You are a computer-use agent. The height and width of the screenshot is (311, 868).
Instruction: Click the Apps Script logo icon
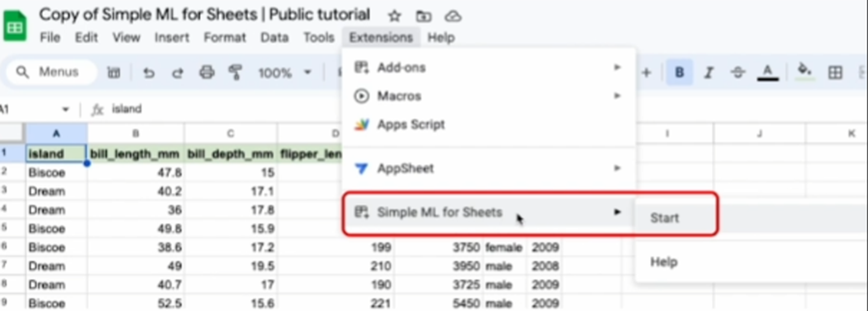click(362, 125)
